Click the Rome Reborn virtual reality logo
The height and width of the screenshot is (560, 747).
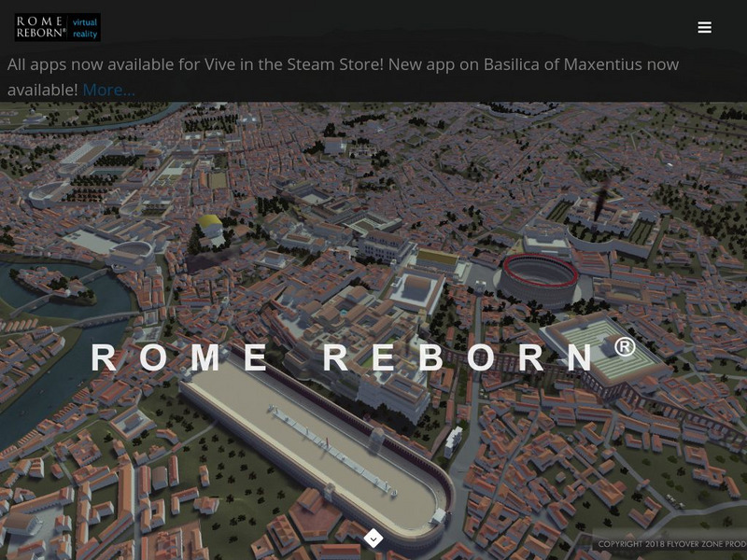(57, 27)
